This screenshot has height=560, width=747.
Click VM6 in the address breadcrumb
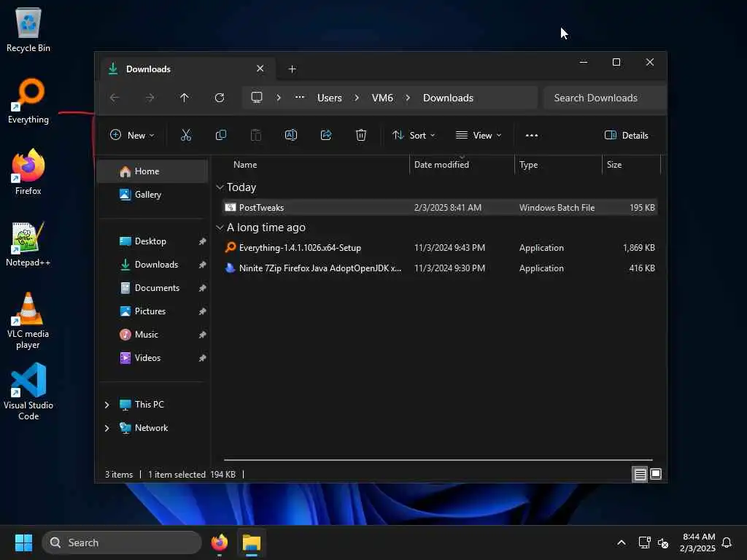[x=382, y=98]
